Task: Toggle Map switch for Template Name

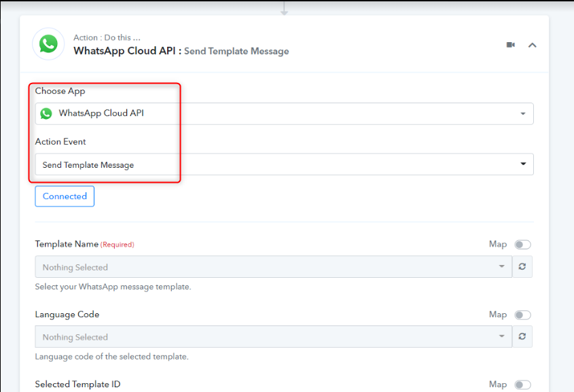Action: (x=522, y=245)
